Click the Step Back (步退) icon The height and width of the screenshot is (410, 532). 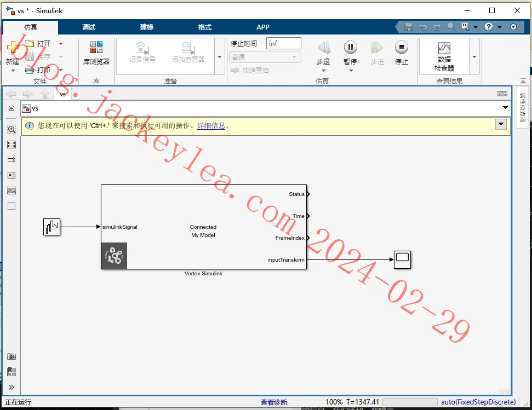[x=323, y=53]
